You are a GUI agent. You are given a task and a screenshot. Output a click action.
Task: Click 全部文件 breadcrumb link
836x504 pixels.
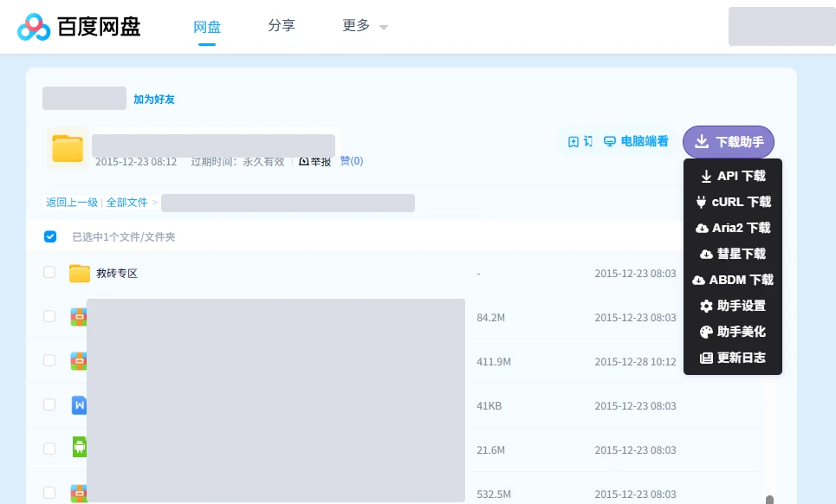tap(126, 203)
